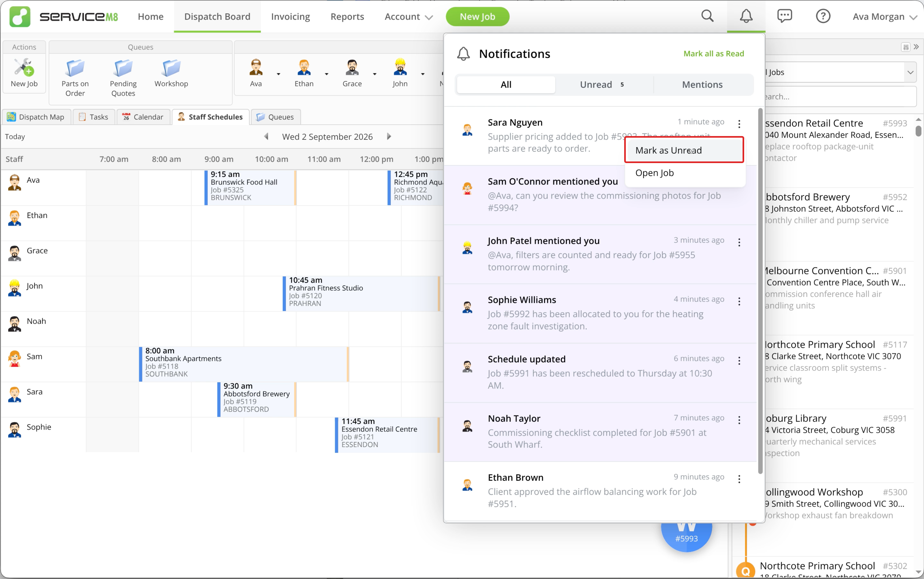Collapse right panel with double chevron
The image size is (924, 579).
coord(916,47)
